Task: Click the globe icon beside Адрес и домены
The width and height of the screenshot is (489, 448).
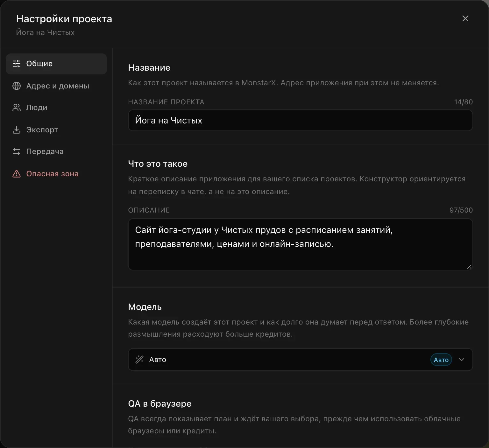Action: point(17,86)
